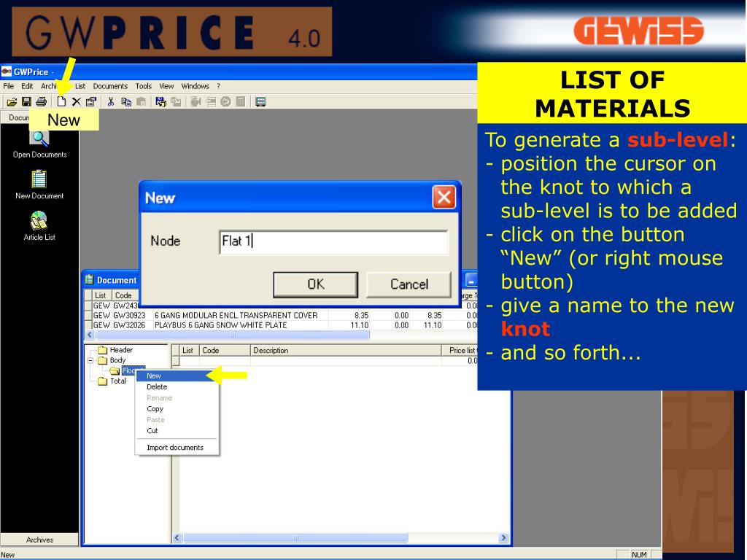Screen dimensions: 747x560
Task: Click 6 GANG MODULAR ENCL.TRANSPARENT COVER description
Action: (236, 315)
